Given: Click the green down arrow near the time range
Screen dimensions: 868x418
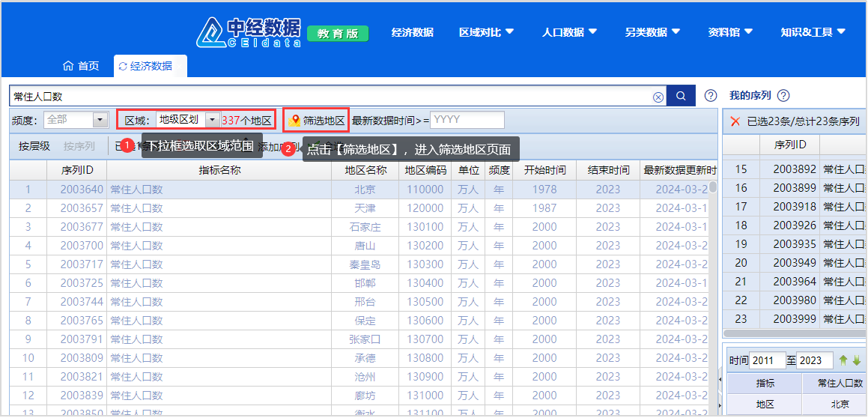Looking at the screenshot, I should pos(856,360).
